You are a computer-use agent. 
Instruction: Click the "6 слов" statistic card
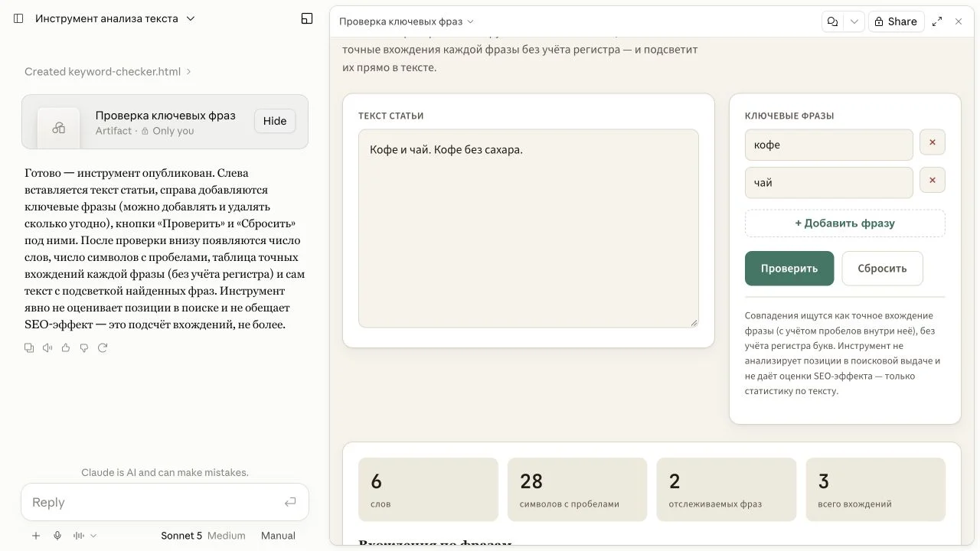(x=428, y=490)
